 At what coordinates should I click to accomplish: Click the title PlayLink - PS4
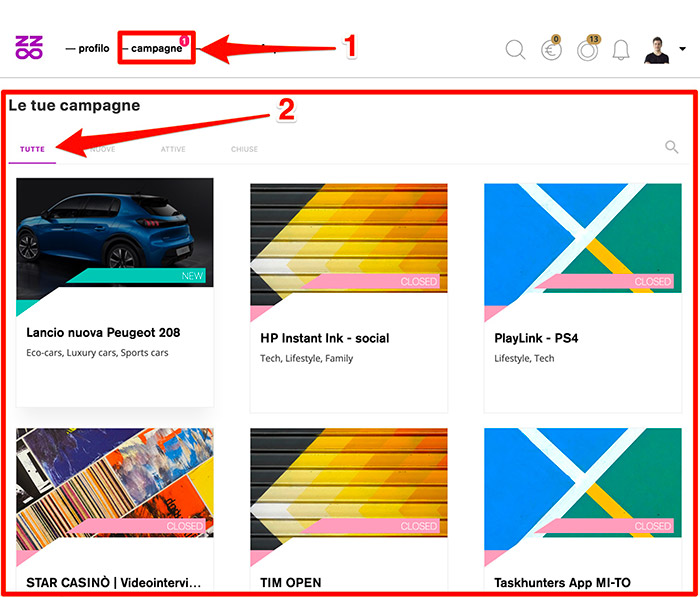tap(536, 338)
